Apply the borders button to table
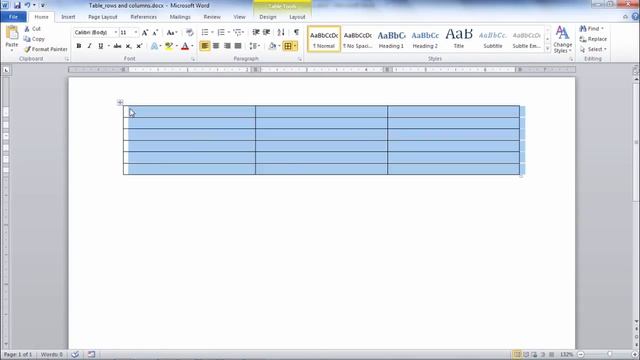Image resolution: width=640 pixels, height=360 pixels. point(288,46)
